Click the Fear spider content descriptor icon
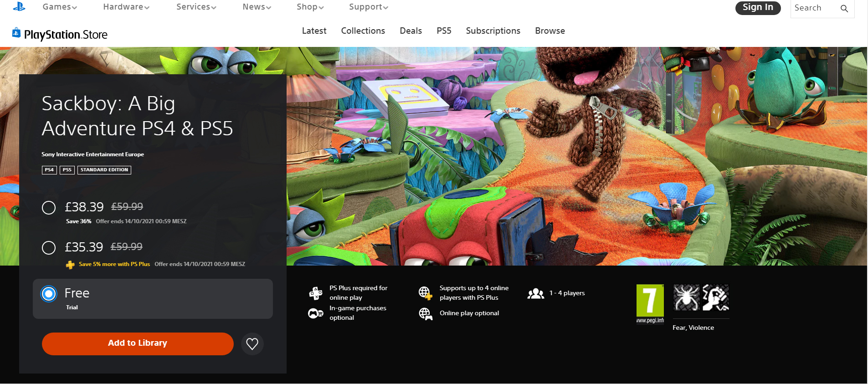Screen dimensions: 868x384 pos(686,297)
